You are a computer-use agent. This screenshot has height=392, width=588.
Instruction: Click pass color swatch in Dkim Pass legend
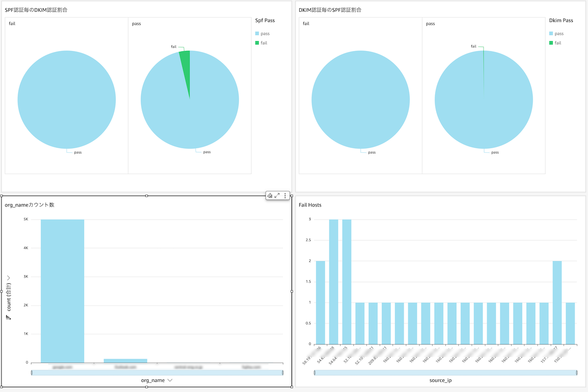(x=551, y=34)
